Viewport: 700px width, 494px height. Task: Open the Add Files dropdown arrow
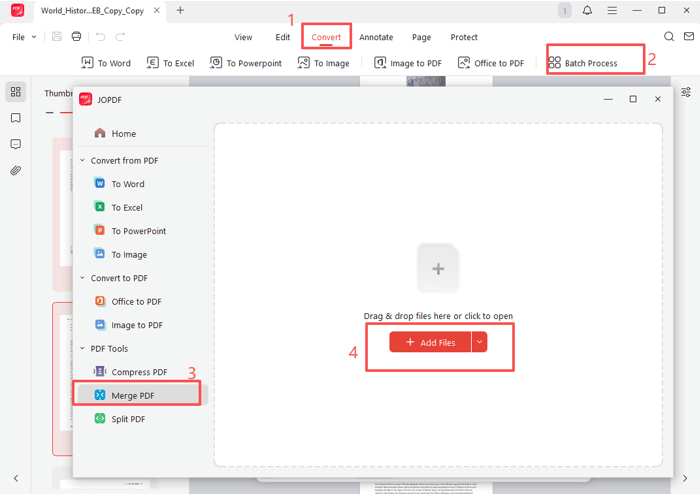479,342
